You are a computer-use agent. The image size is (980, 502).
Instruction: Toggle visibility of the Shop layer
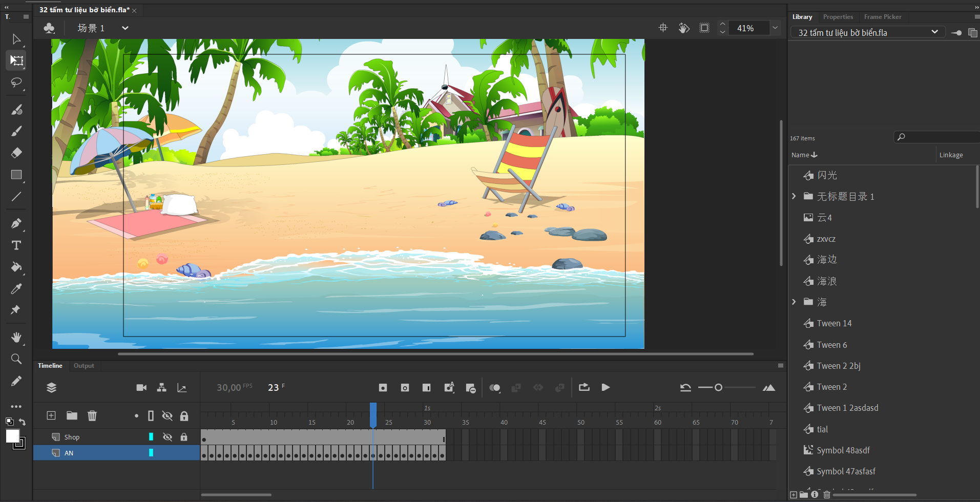[x=167, y=437]
